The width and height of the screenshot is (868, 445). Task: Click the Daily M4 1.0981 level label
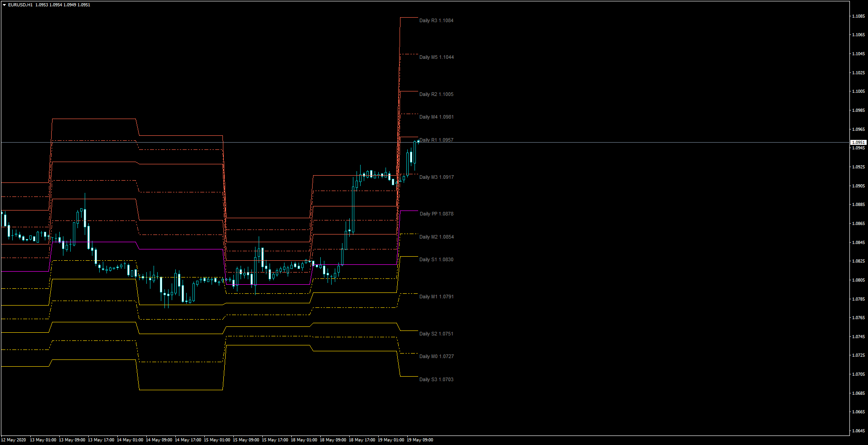click(436, 117)
